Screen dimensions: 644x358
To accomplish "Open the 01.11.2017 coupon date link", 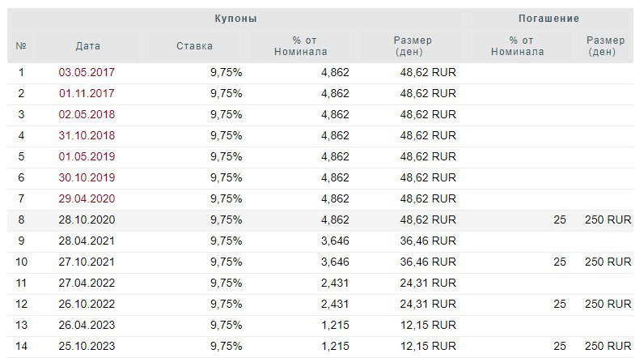I will click(87, 93).
